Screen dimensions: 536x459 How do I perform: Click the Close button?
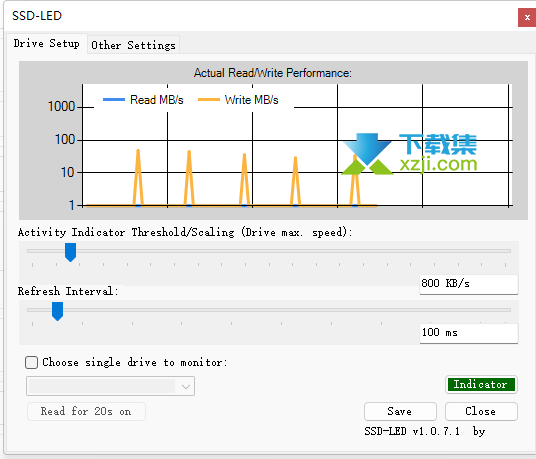(481, 411)
